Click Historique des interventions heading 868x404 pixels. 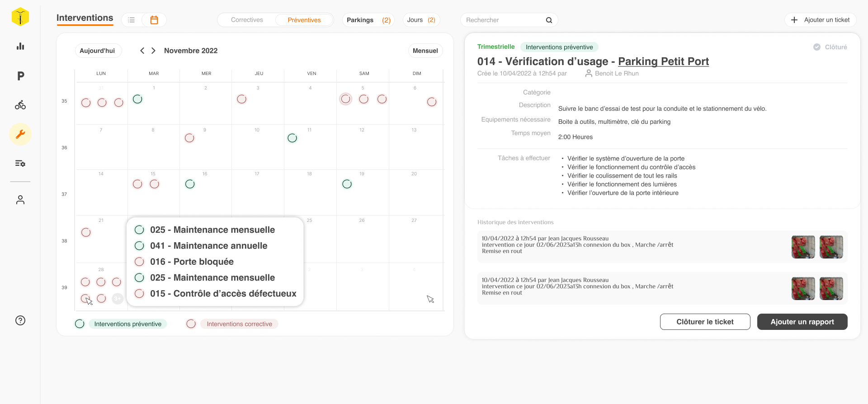(x=515, y=222)
